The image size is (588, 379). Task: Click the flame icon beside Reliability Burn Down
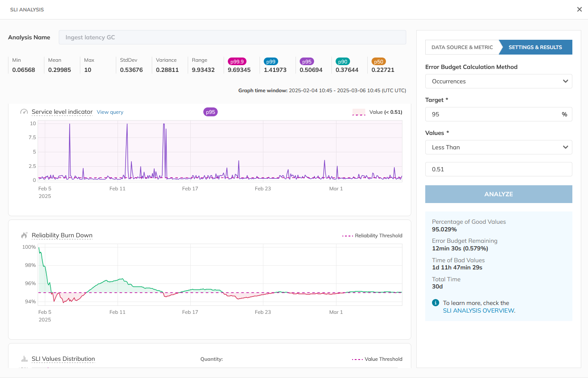click(x=24, y=236)
